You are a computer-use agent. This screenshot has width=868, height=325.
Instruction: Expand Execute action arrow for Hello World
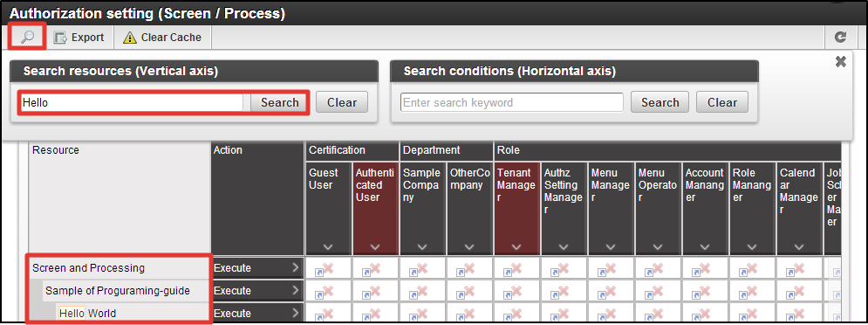click(295, 314)
